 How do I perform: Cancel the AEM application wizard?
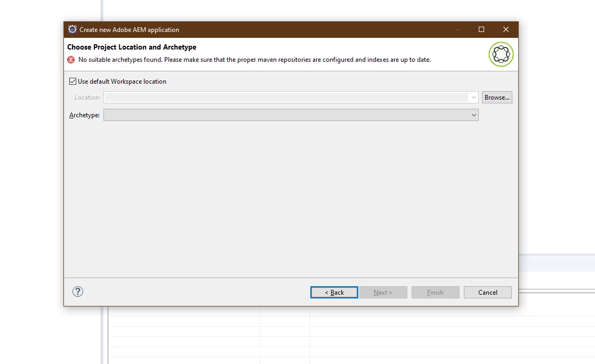[x=488, y=293]
